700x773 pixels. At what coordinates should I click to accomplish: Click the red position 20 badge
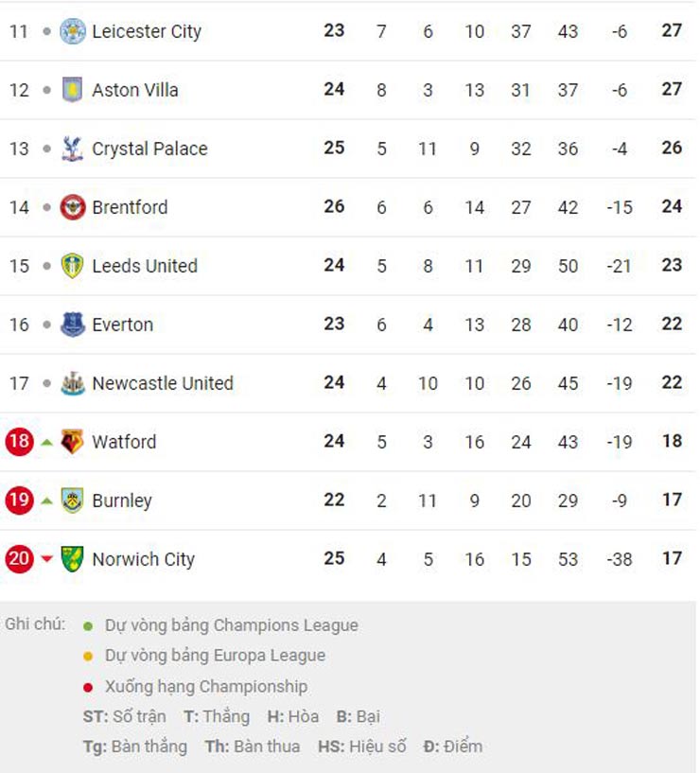coord(19,559)
